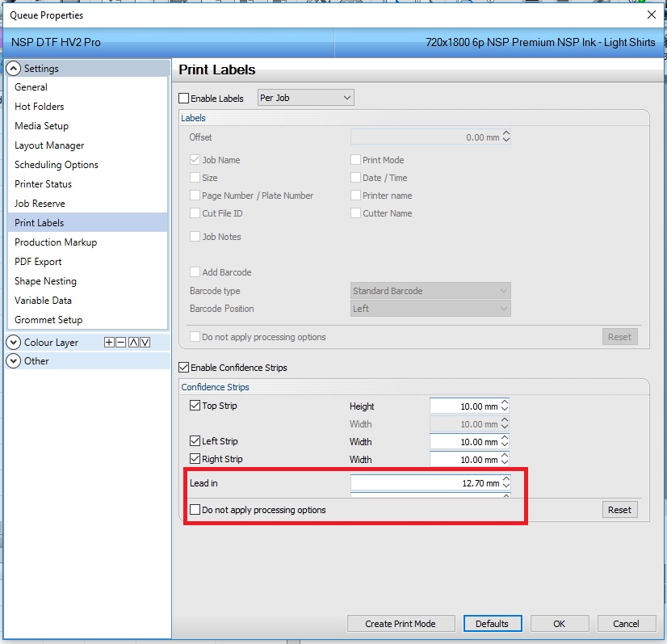Go to PDF Export settings
Screen dimensions: 667x644
[x=88, y=262]
